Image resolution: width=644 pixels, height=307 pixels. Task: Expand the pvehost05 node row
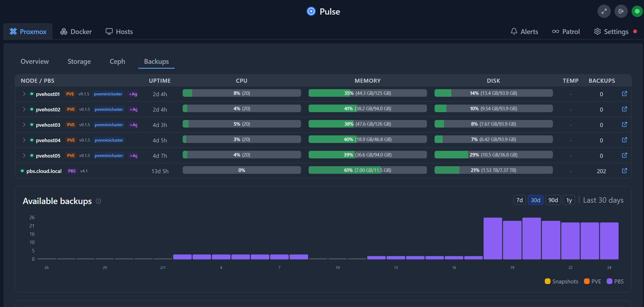coord(24,156)
